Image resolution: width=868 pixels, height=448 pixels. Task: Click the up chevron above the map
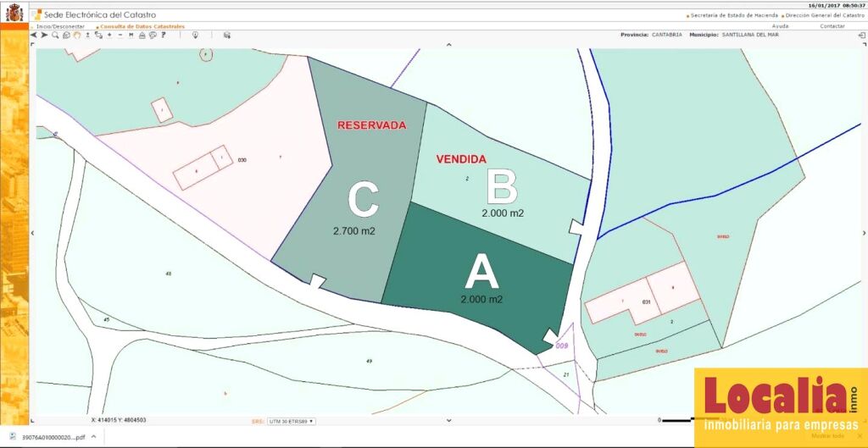(x=448, y=43)
